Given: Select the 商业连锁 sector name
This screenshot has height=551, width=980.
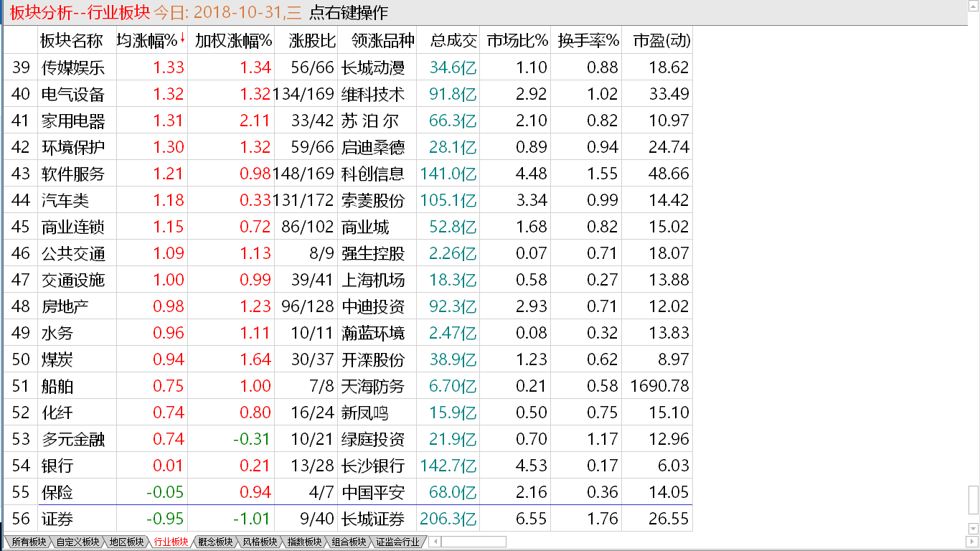Looking at the screenshot, I should tap(73, 227).
